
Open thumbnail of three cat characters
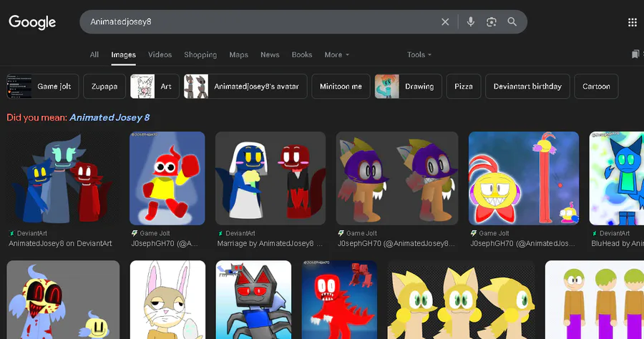(63, 178)
